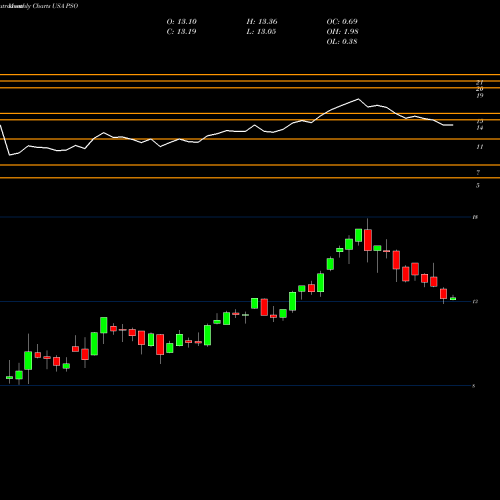Click the 18 price axis label
This screenshot has height=500, width=500.
pyautogui.click(x=475, y=217)
